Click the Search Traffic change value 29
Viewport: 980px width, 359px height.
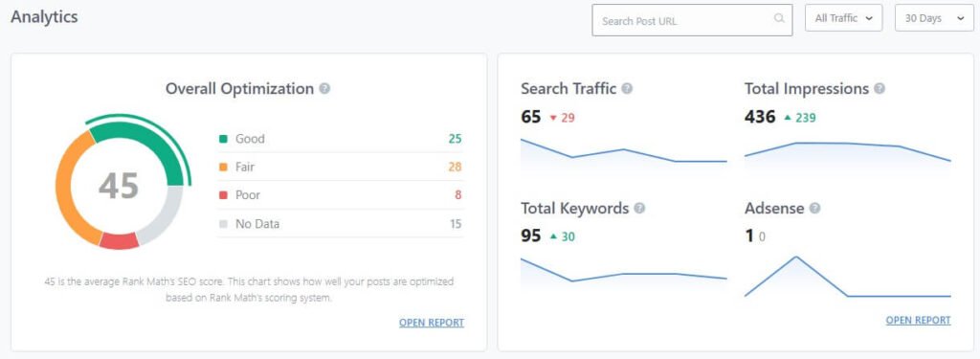(568, 118)
